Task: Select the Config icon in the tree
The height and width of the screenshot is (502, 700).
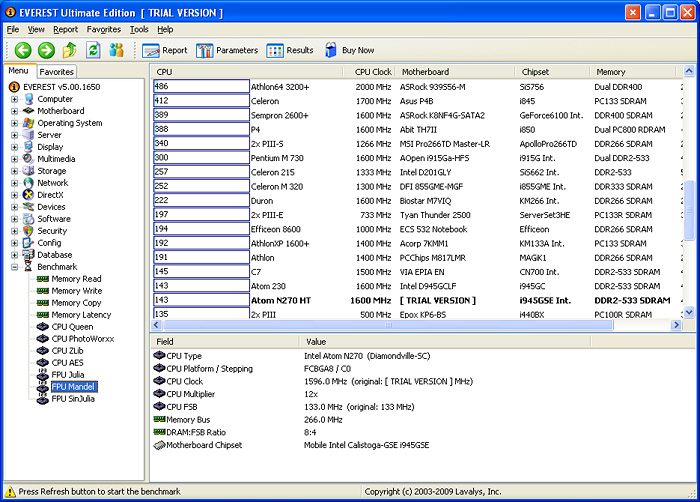Action: [x=29, y=243]
